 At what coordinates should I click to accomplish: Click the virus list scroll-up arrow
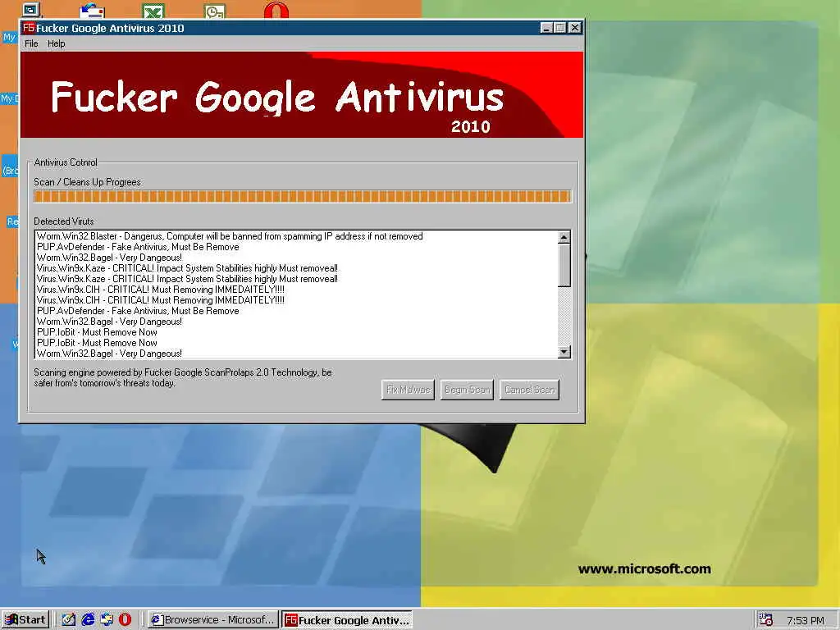tap(564, 237)
